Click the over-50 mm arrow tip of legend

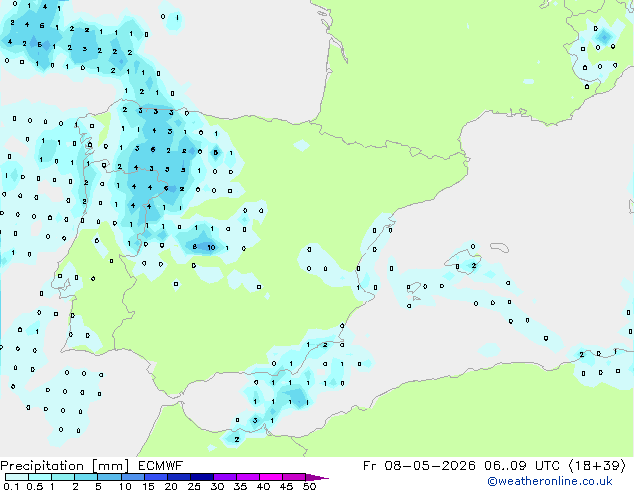click(x=317, y=478)
